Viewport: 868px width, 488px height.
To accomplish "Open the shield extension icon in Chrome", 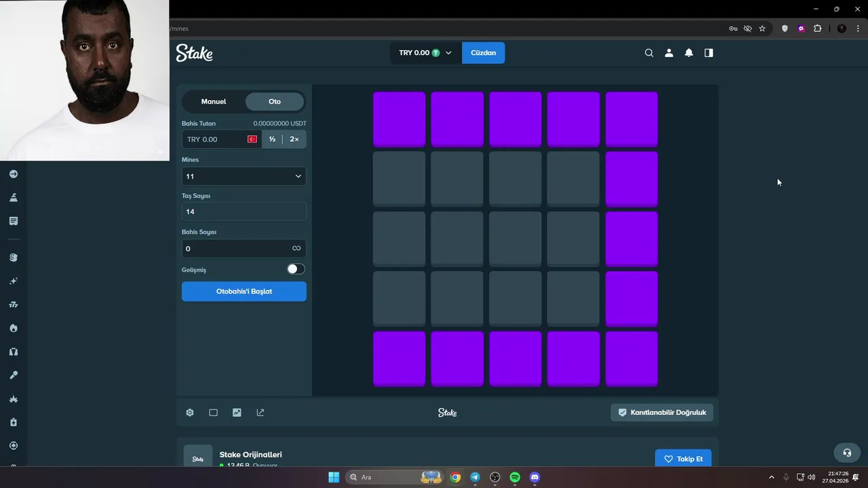I will 785,28.
